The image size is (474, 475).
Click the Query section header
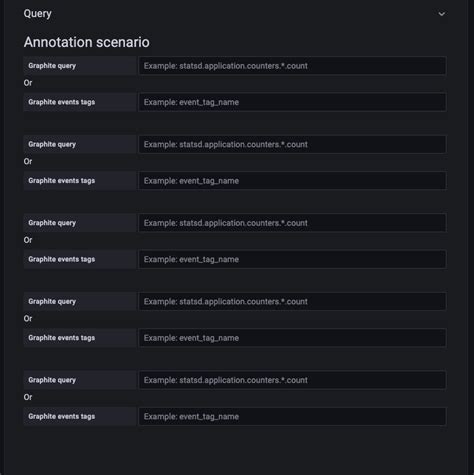pos(37,14)
